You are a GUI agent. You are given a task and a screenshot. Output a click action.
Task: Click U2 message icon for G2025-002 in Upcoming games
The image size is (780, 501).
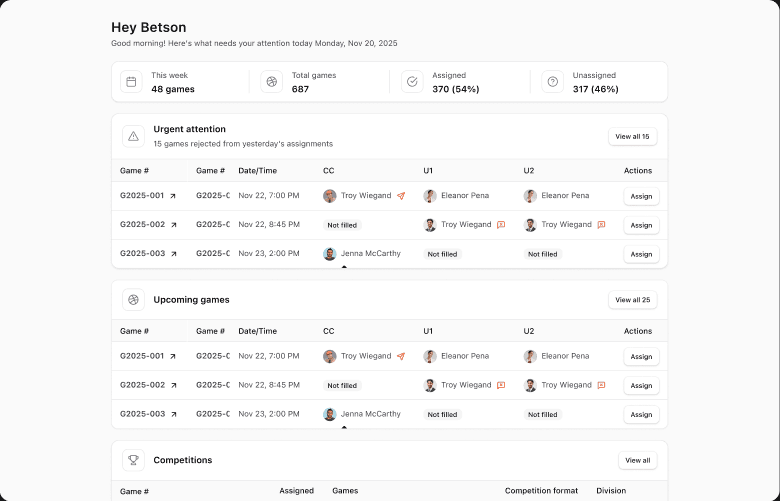601,386
